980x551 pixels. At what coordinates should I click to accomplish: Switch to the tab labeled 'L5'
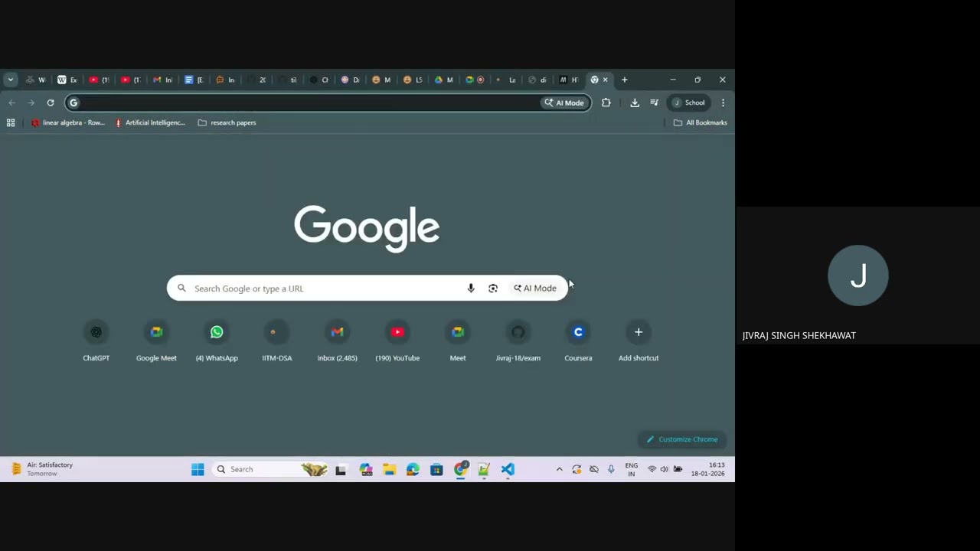(x=413, y=80)
